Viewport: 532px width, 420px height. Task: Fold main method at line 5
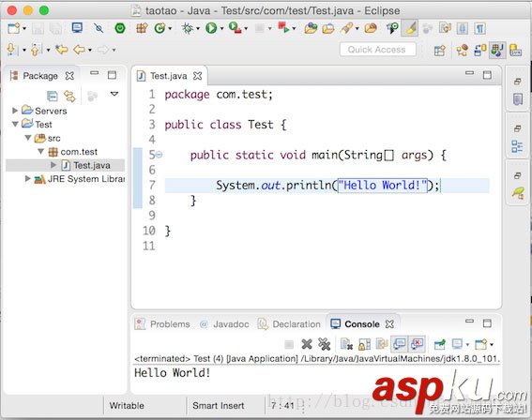pos(159,155)
